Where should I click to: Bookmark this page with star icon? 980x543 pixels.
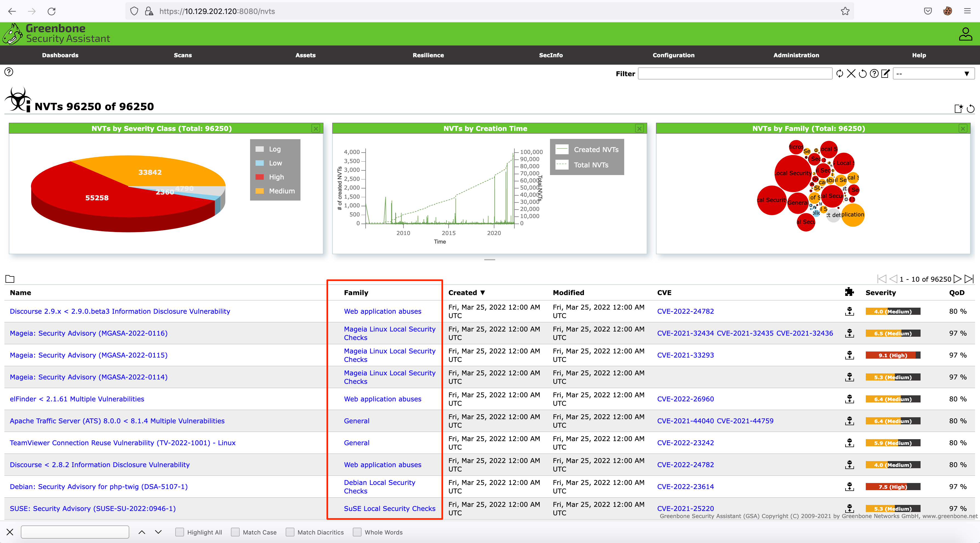tap(845, 11)
